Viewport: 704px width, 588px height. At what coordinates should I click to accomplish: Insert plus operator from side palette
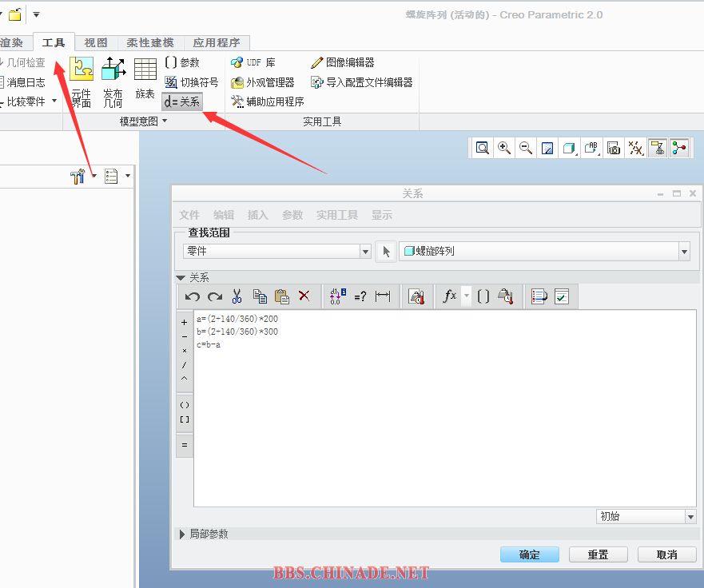click(184, 322)
